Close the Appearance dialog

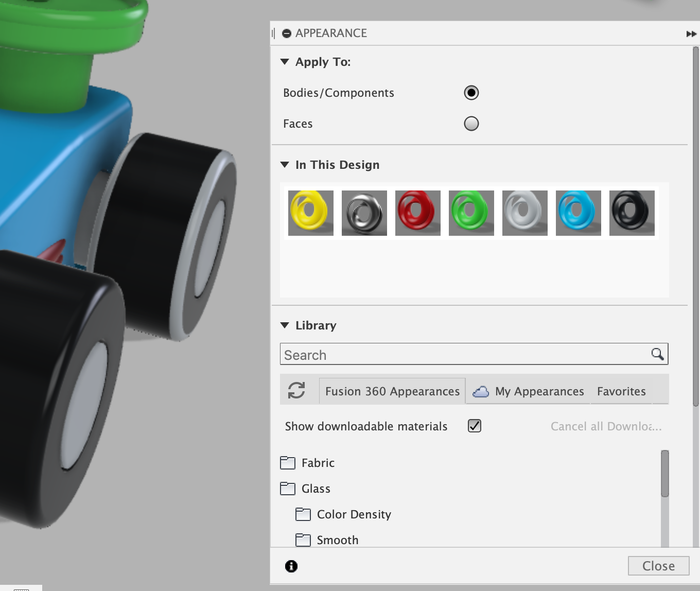pyautogui.click(x=658, y=565)
